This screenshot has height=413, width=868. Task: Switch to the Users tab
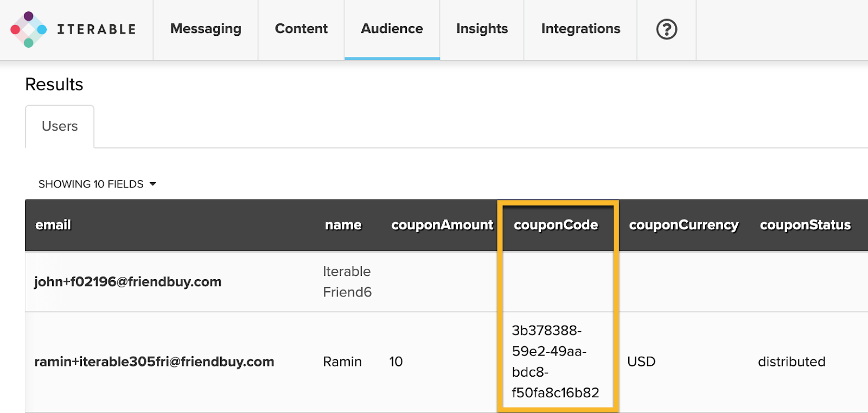click(x=60, y=126)
